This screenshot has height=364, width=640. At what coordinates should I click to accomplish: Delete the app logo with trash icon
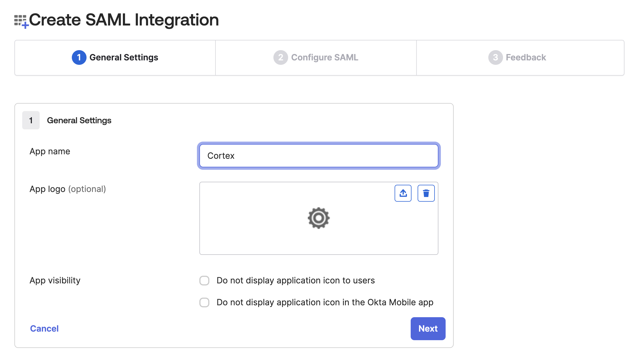(x=426, y=193)
